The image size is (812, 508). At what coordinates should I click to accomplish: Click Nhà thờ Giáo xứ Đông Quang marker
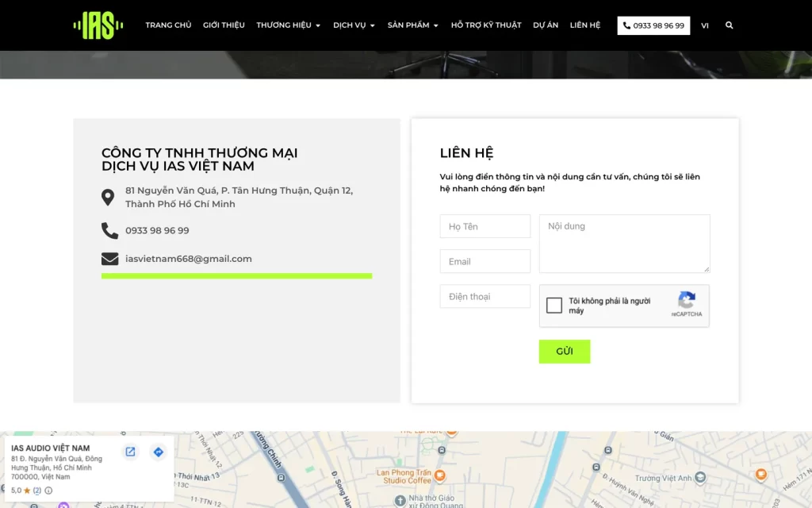click(400, 501)
